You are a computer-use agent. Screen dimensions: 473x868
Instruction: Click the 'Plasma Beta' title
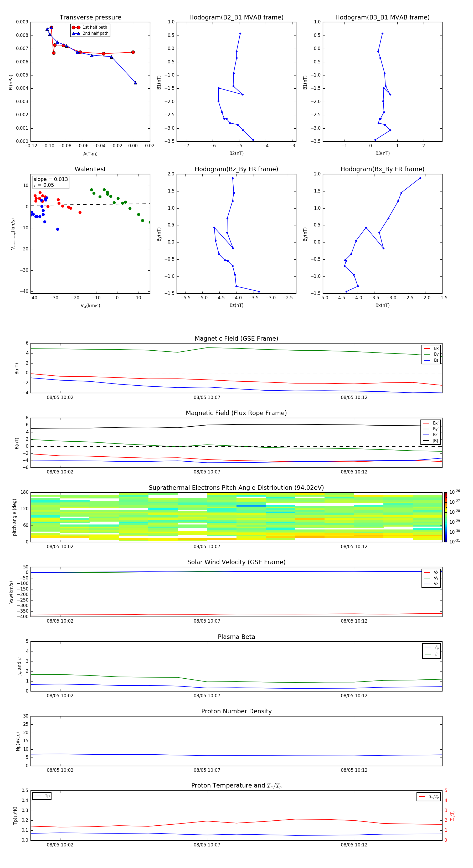click(236, 637)
